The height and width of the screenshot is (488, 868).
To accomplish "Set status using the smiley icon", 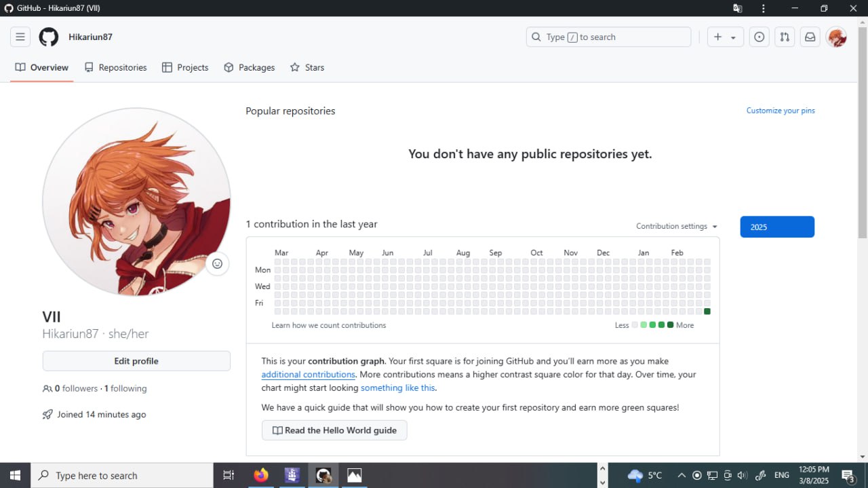I will click(x=217, y=264).
